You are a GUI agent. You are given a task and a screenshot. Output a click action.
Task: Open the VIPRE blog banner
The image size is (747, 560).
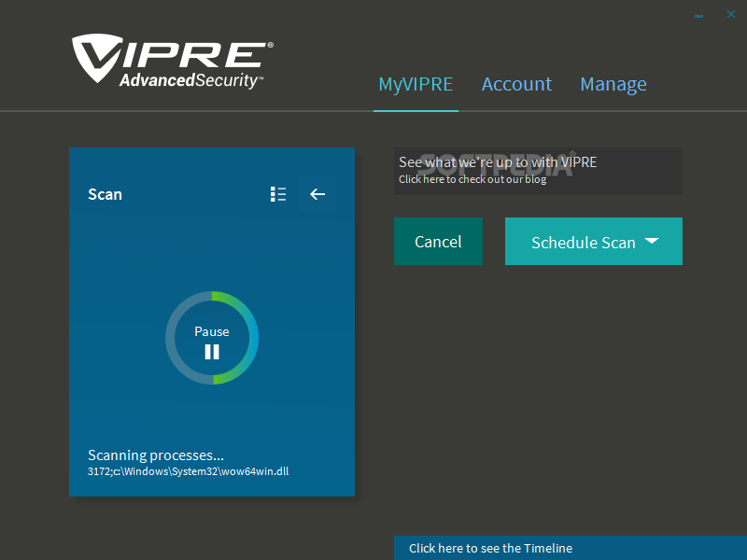pos(538,171)
